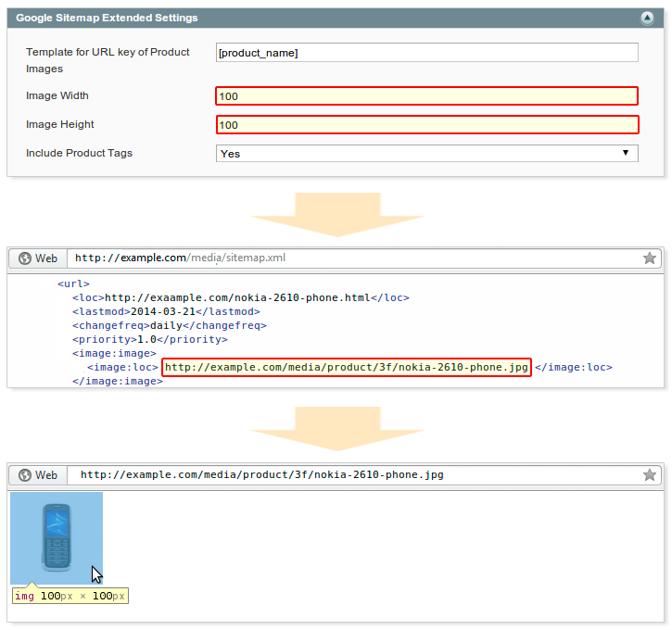Click the Image Width label
The image size is (672, 630).
tap(57, 95)
